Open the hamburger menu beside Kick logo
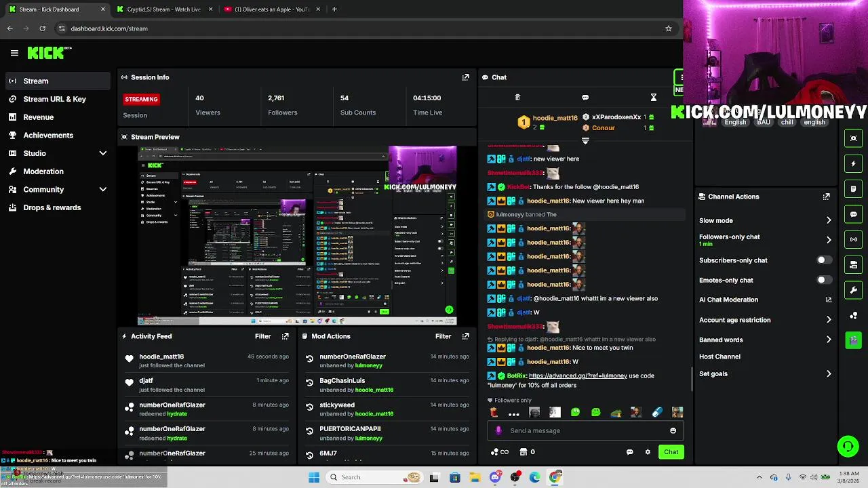This screenshot has height=488, width=868. coord(14,53)
